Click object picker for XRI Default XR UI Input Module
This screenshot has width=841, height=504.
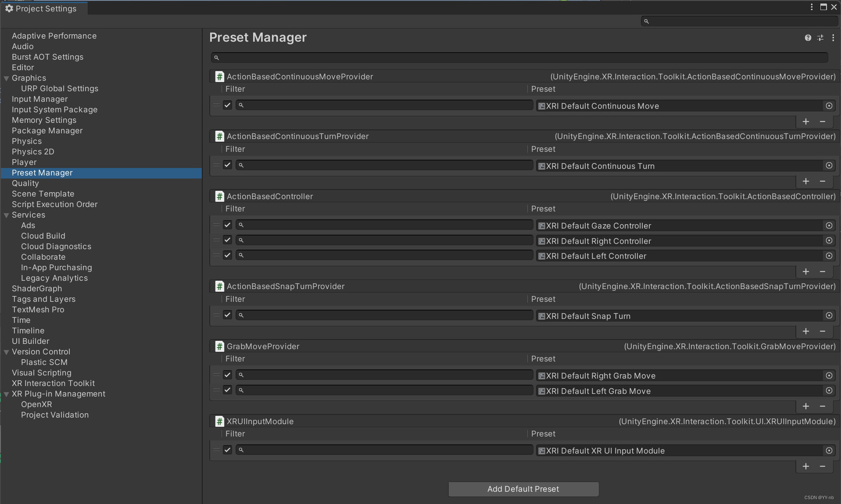pos(829,450)
